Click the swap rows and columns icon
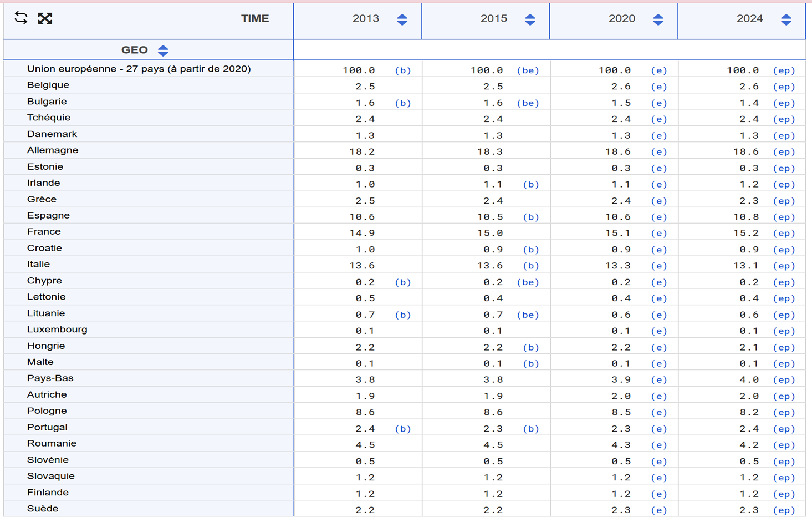Viewport: 812px width, 527px height. (21, 18)
